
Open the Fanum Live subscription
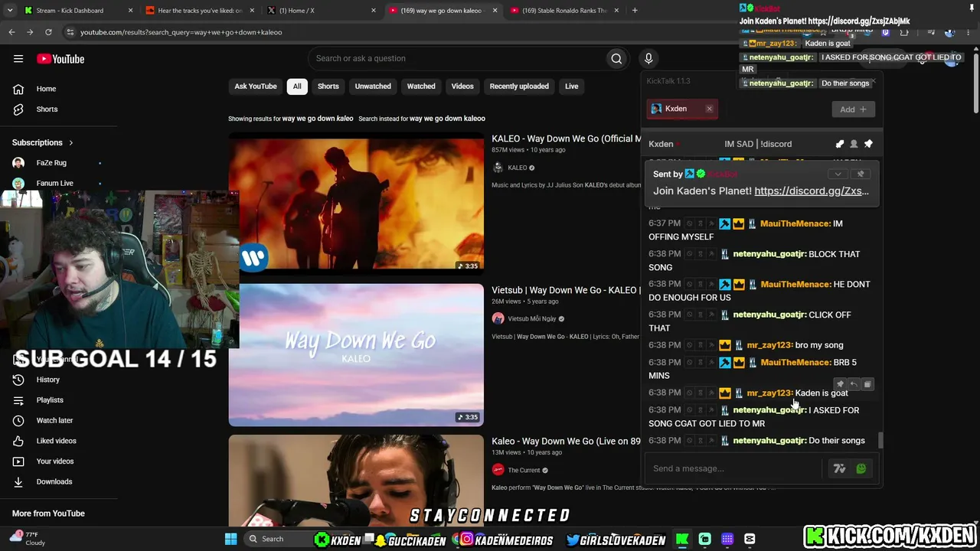[54, 183]
